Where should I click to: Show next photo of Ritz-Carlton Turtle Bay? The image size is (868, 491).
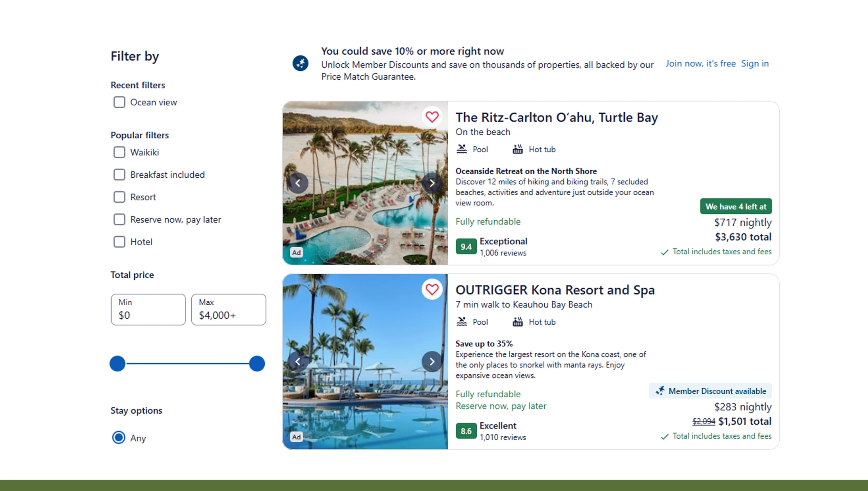point(432,183)
